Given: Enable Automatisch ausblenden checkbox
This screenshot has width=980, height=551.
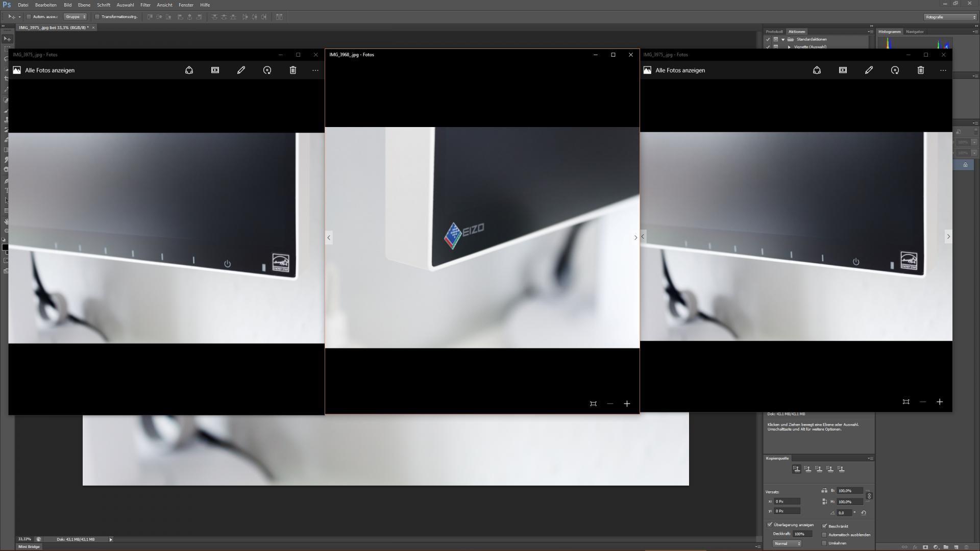Looking at the screenshot, I should tap(824, 535).
